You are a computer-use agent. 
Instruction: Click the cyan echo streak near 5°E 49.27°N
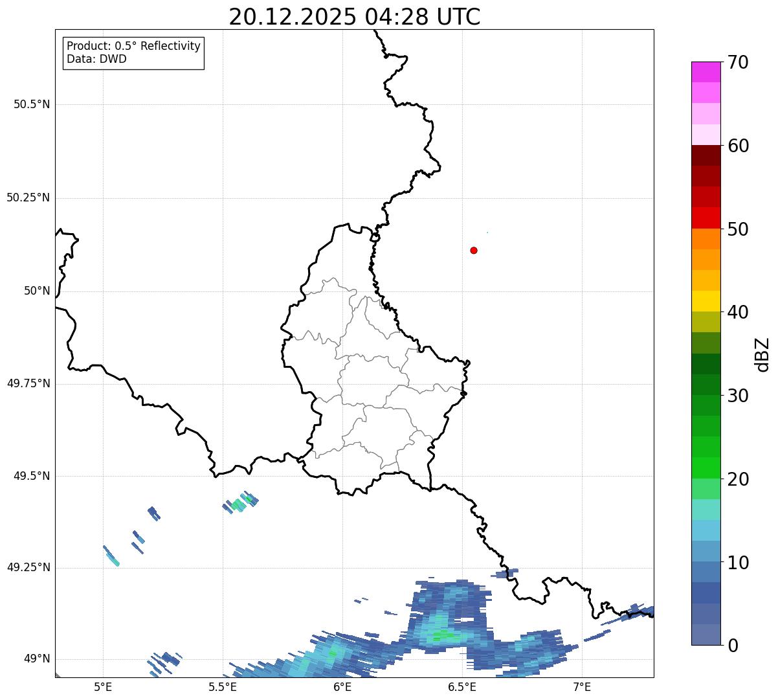pyautogui.click(x=111, y=556)
